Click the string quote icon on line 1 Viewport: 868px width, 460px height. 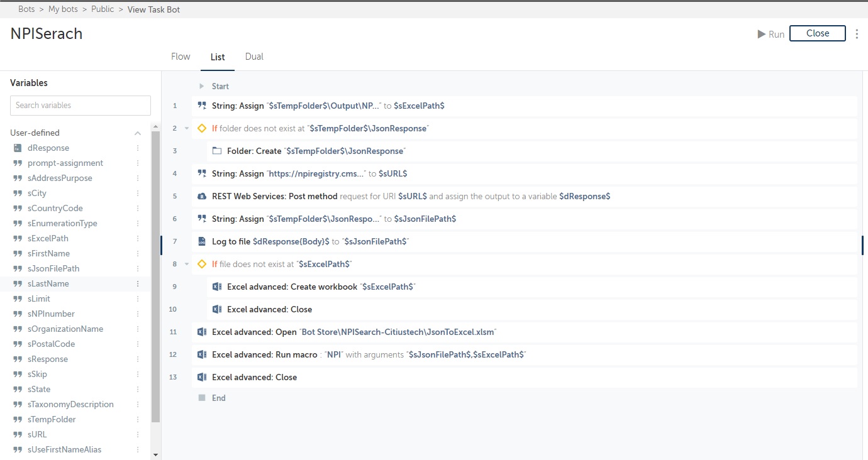click(202, 106)
